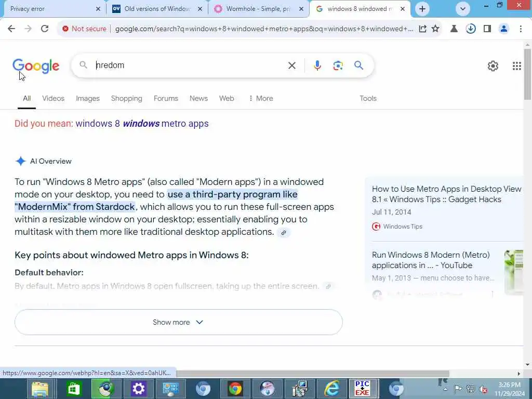
Task: Open Run Windows 8 Modern YouTube result
Action: (x=431, y=260)
